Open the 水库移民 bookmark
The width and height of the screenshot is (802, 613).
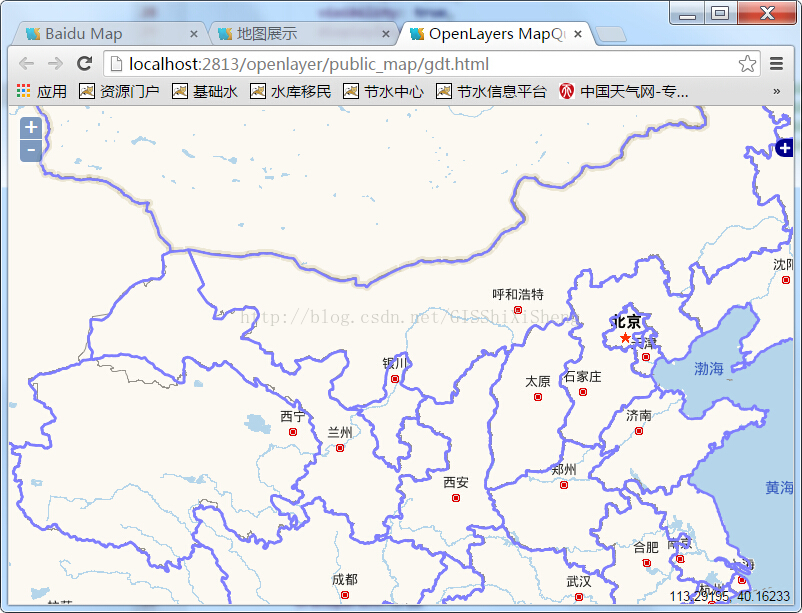(291, 92)
